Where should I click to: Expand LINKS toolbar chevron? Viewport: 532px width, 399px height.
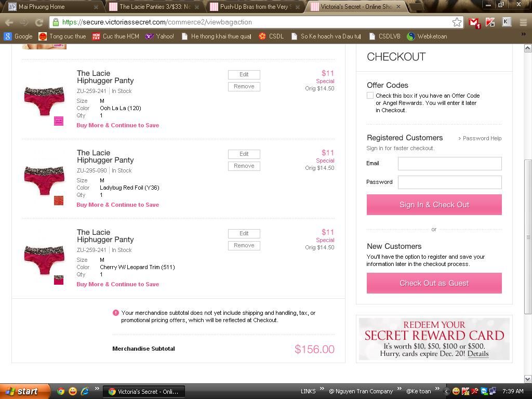[322, 389]
